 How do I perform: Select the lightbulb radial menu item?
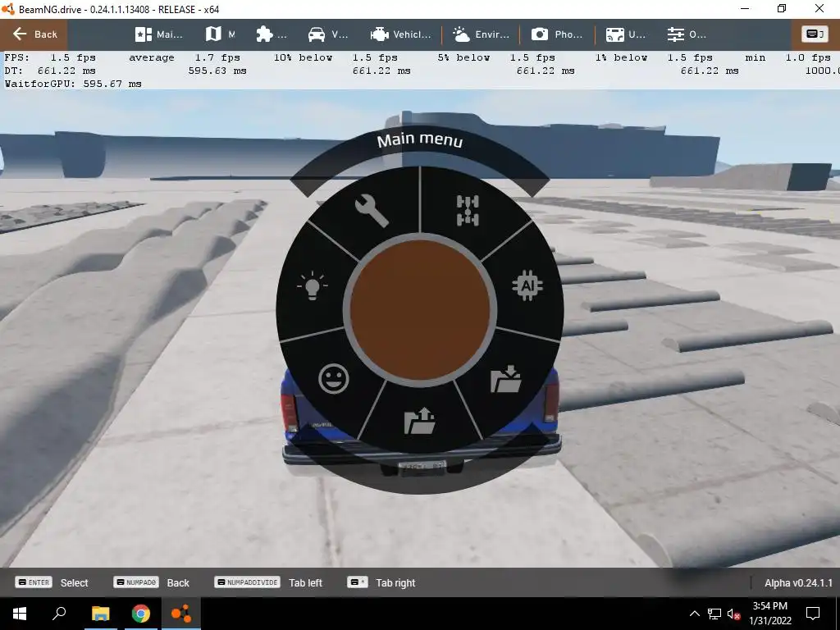[x=313, y=285]
